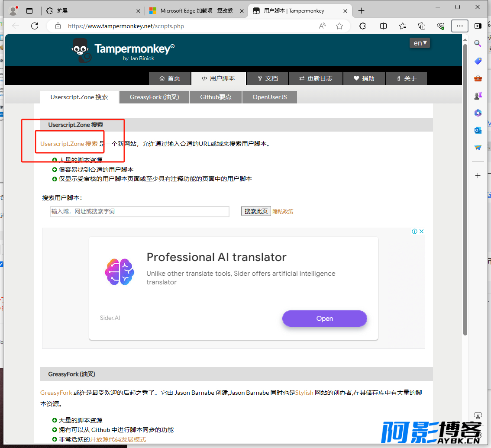491x448 pixels.
Task: Open the 开放源代码发展模式 link
Action: 118,439
